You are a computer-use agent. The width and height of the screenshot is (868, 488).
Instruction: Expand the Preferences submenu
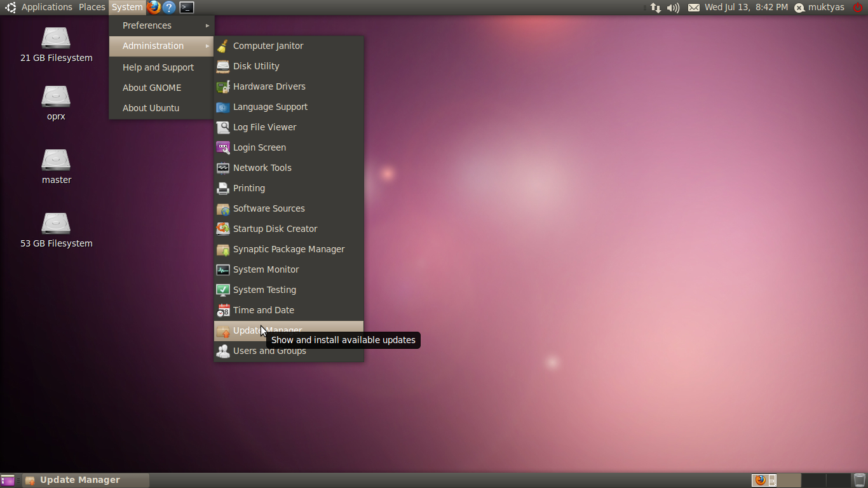tap(161, 25)
